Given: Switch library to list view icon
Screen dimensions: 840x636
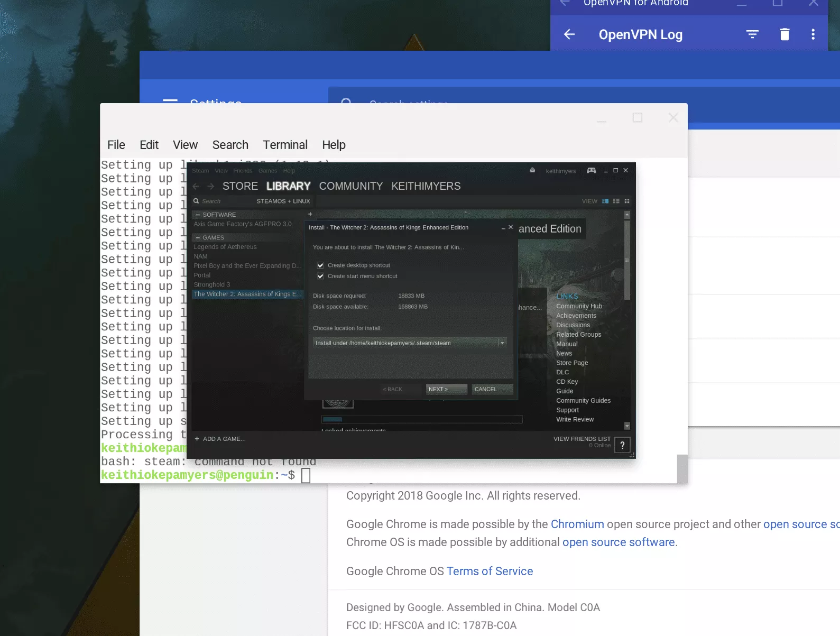Looking at the screenshot, I should pyautogui.click(x=616, y=201).
